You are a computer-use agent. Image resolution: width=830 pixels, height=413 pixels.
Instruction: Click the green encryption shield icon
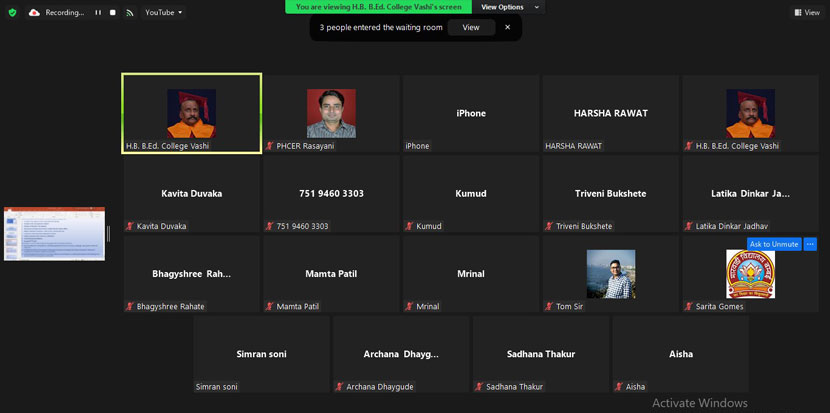(12, 12)
